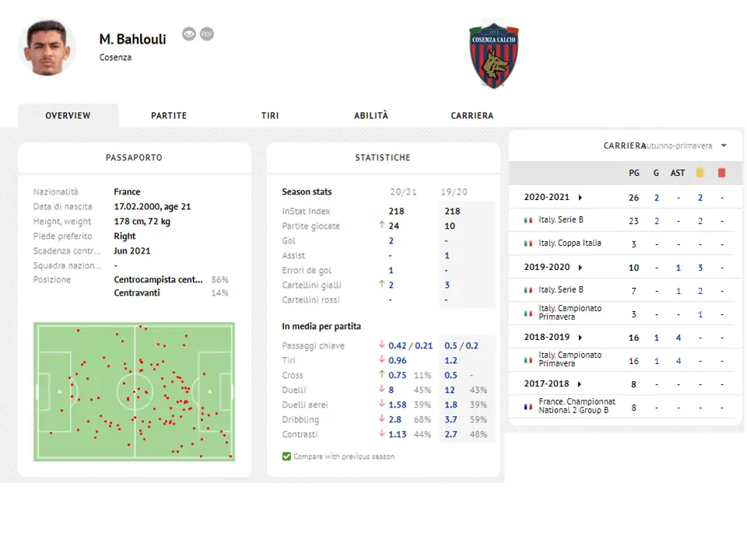Click the PDF export icon

pyautogui.click(x=206, y=34)
